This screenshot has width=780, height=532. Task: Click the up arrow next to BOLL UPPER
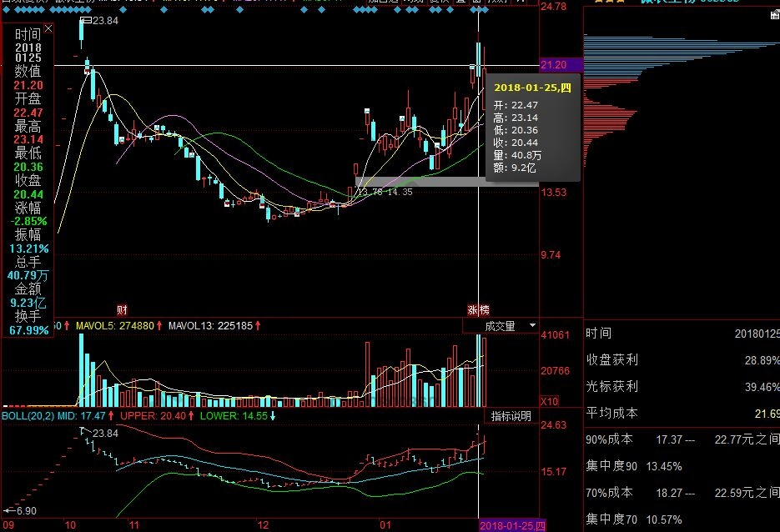coord(192,415)
